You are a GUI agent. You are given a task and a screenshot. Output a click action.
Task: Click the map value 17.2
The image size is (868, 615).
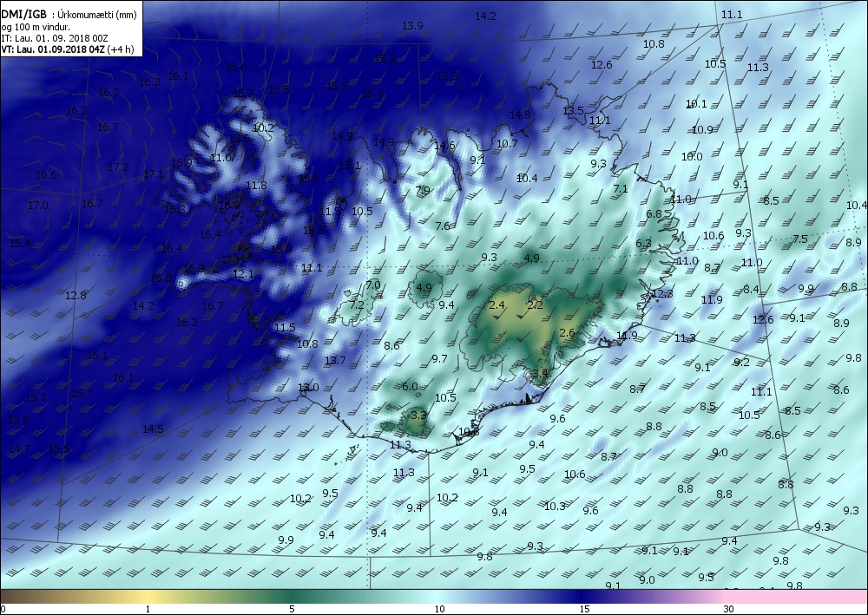click(x=117, y=167)
